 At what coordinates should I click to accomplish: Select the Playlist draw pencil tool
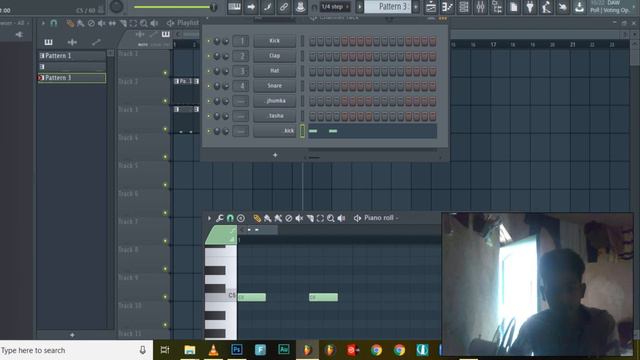click(x=70, y=24)
